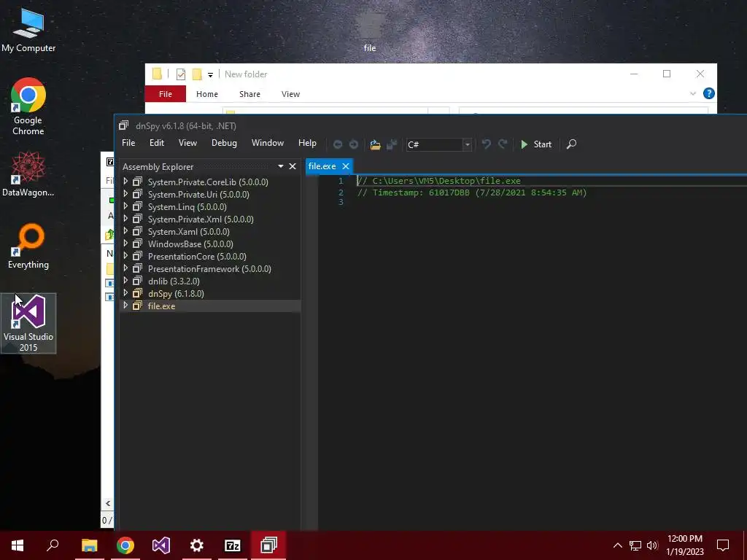Viewport: 747px width, 560px height.
Task: Select WindowsBase (5.0.0.0) assembly
Action: click(190, 244)
